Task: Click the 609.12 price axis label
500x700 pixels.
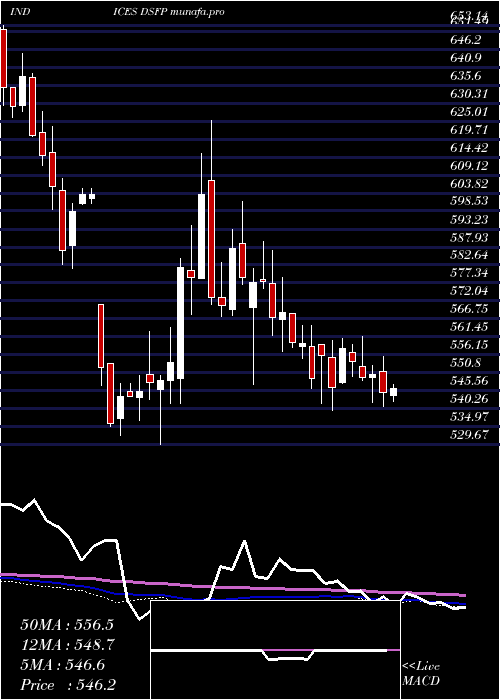Action: [469, 165]
